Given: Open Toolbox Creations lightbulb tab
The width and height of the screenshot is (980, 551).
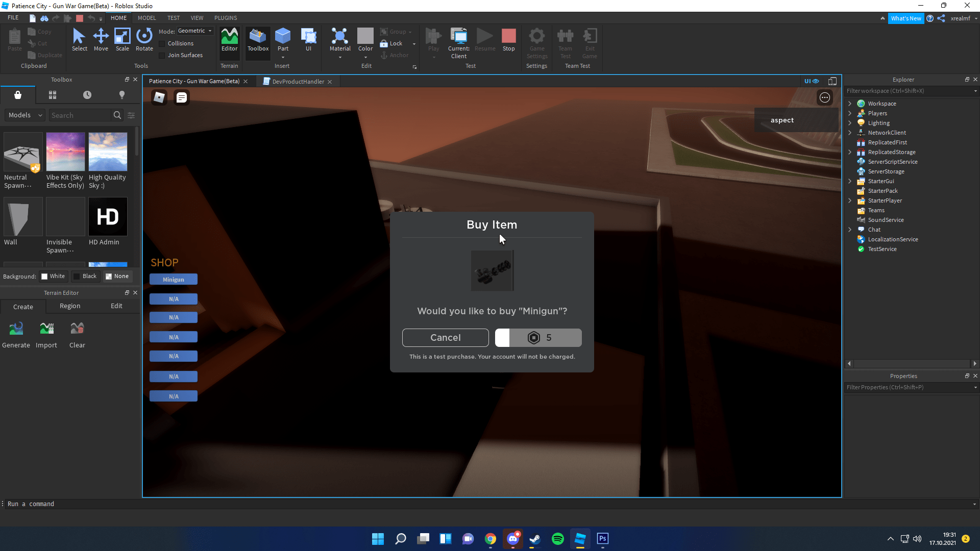Looking at the screenshot, I should pos(122,95).
